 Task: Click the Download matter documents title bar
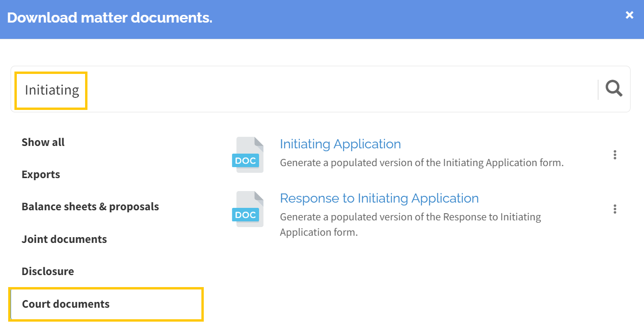[x=110, y=17]
